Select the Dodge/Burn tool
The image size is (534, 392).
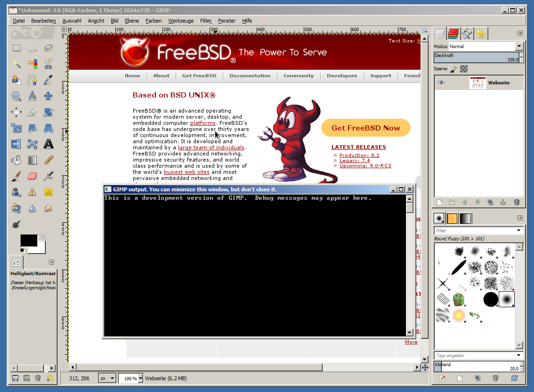(x=16, y=224)
